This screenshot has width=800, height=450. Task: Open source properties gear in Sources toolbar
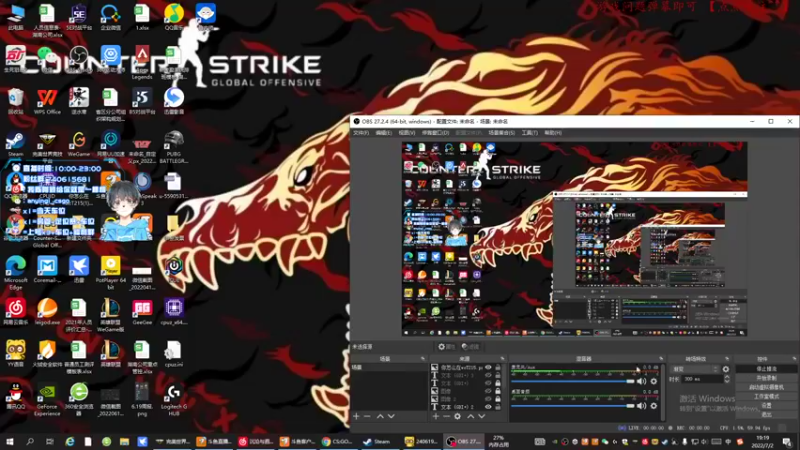[x=457, y=416]
